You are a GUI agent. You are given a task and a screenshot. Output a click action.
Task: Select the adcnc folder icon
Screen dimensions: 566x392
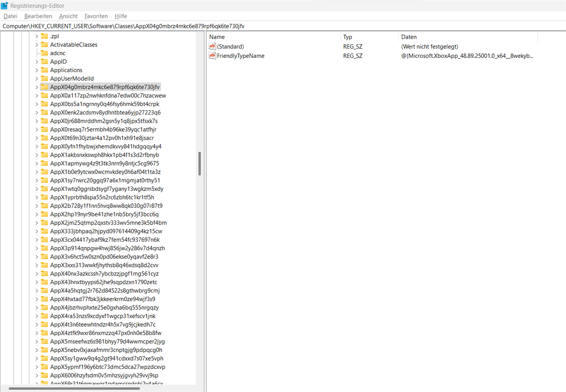pyautogui.click(x=44, y=53)
